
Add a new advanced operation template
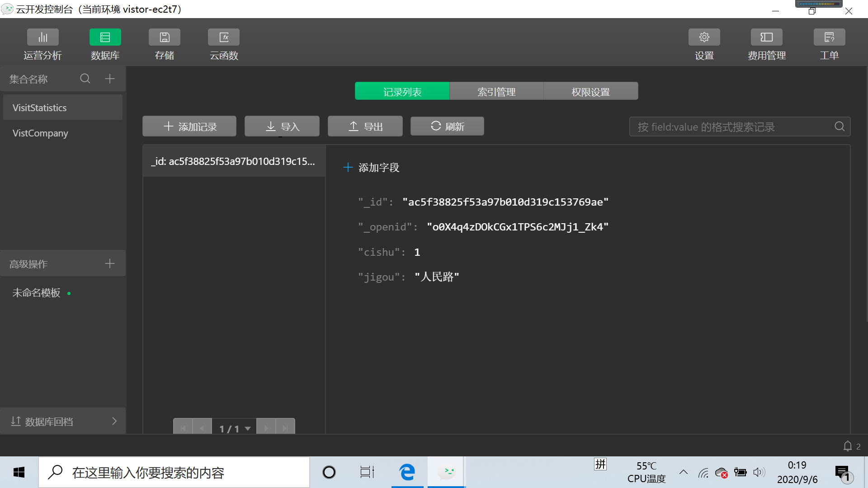(x=110, y=263)
